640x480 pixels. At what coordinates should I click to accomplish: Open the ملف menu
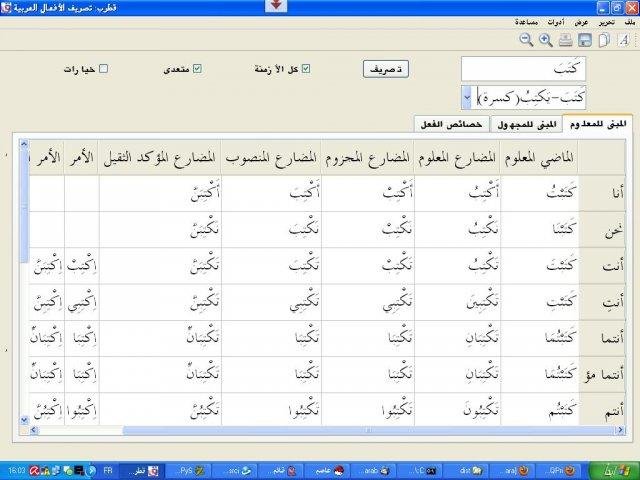(x=628, y=21)
